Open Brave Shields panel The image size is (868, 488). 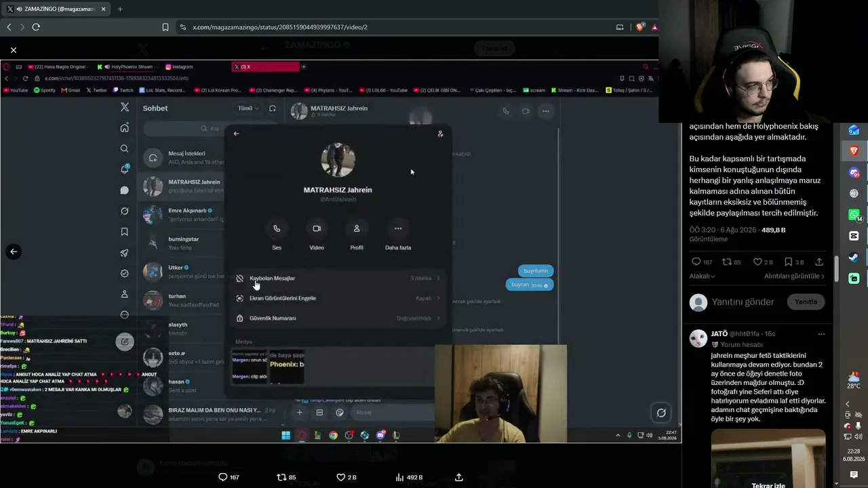[x=639, y=27]
